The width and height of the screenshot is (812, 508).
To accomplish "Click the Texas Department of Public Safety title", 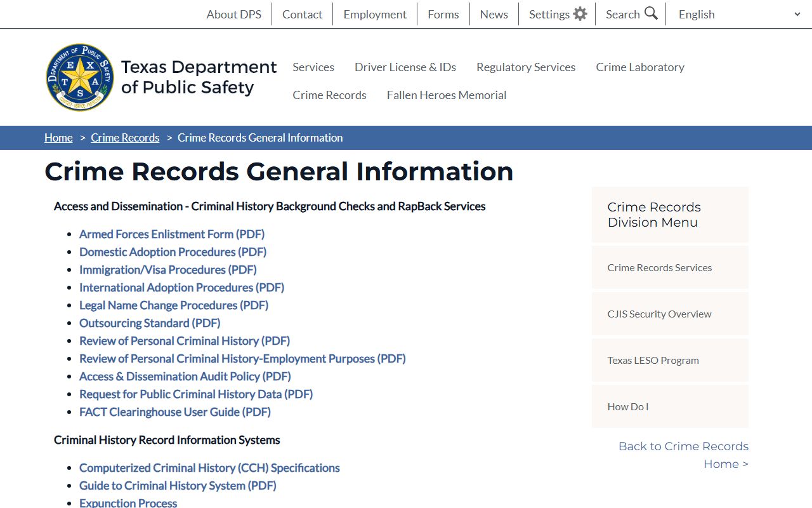I will point(199,77).
